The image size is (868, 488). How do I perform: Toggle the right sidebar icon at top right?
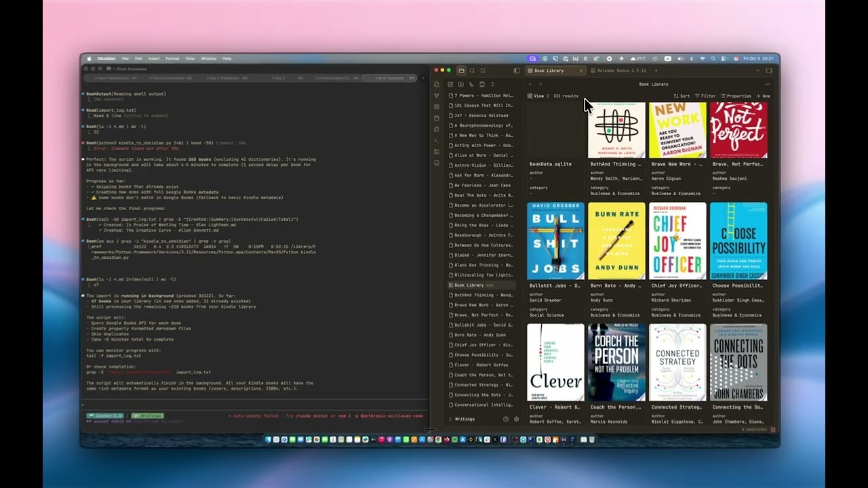pos(769,70)
